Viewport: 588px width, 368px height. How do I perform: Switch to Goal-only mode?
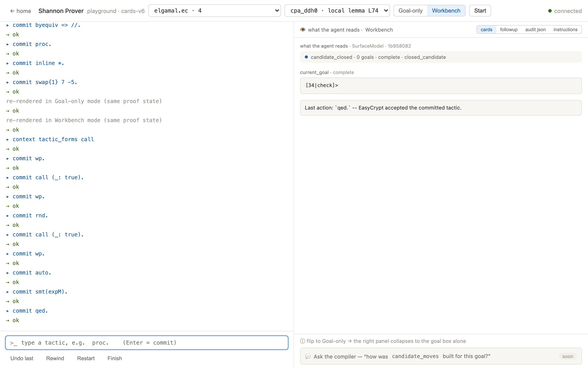click(410, 11)
